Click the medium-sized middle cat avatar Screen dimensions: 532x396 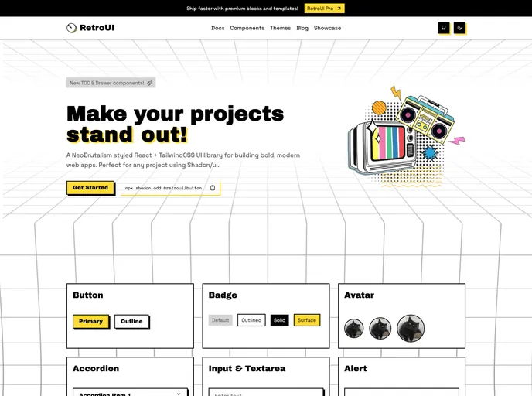coord(379,329)
